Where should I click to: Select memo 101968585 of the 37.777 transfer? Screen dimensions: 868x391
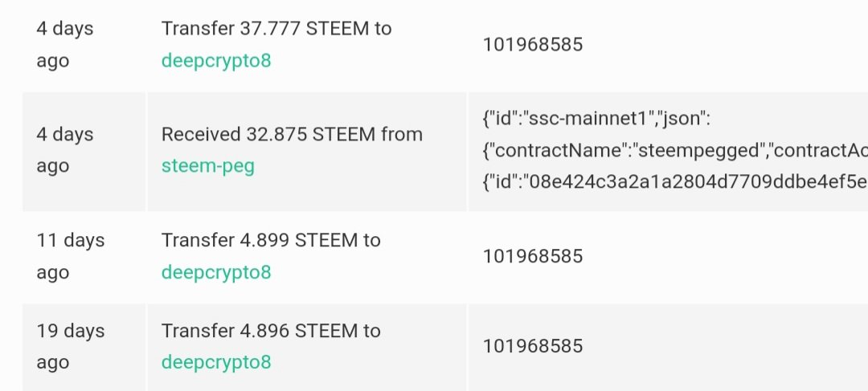(533, 45)
